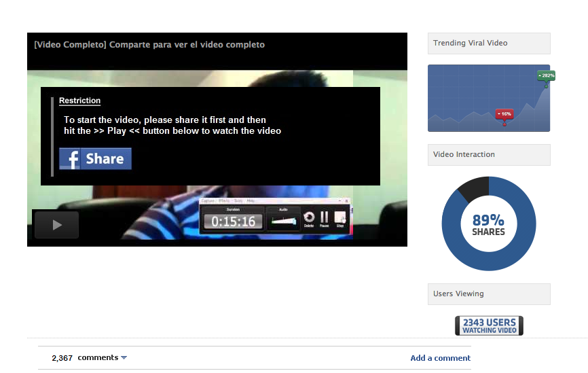
Task: Click the Pause icon in the recorder overlay
Action: click(325, 219)
